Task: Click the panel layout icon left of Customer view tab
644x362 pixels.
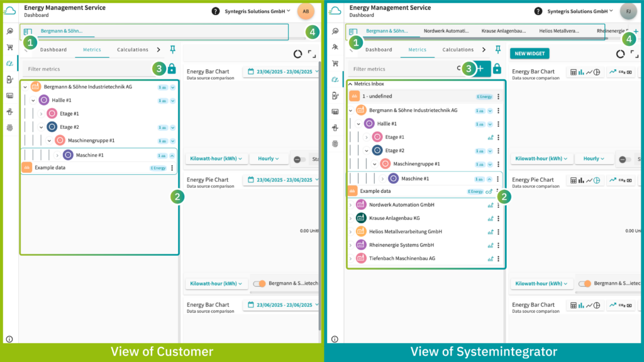Action: pyautogui.click(x=28, y=31)
